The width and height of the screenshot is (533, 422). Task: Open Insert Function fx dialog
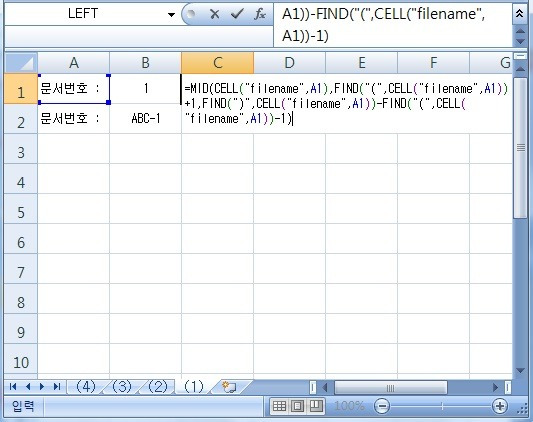pos(260,14)
